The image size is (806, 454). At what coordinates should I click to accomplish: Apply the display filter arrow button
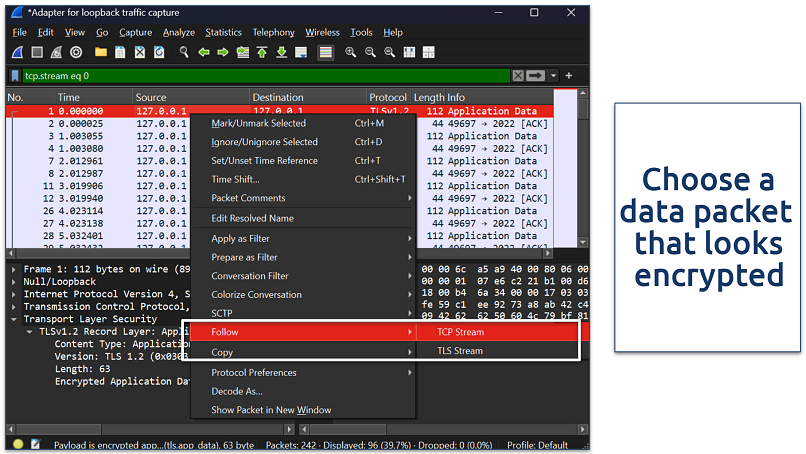[x=537, y=75]
